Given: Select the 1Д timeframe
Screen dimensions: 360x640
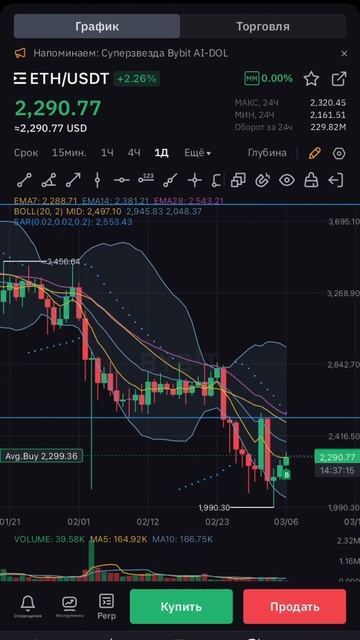Looking at the screenshot, I should (x=161, y=153).
